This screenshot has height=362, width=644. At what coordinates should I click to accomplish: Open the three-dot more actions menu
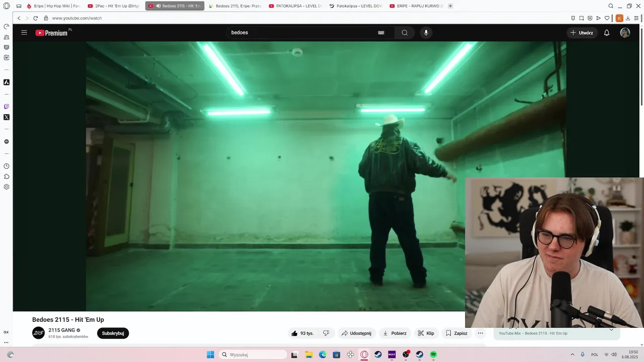click(480, 333)
